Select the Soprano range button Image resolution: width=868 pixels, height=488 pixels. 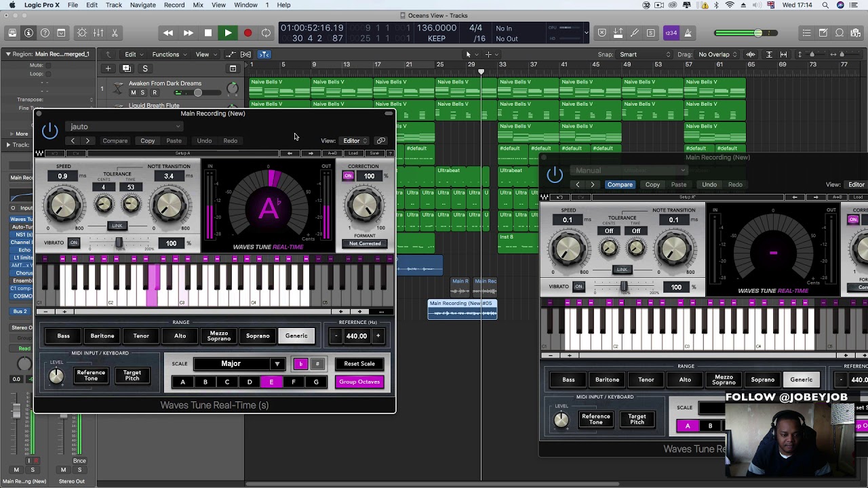pyautogui.click(x=258, y=336)
